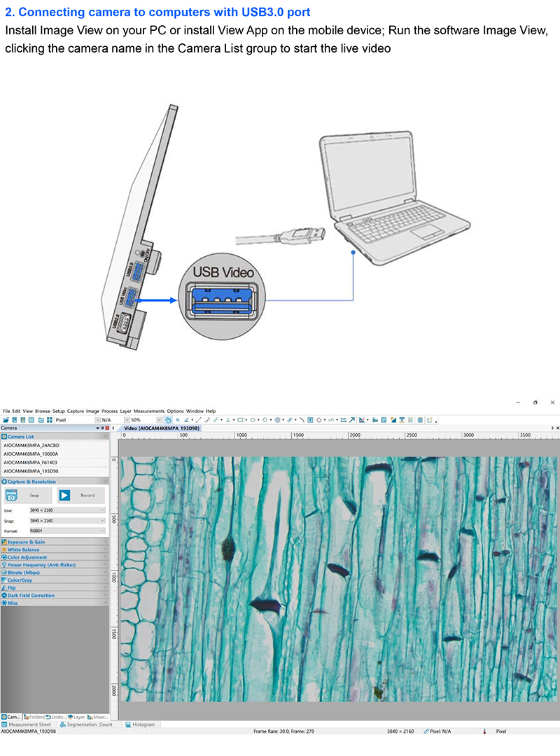Start recording with the Record button
The height and width of the screenshot is (756, 560).
[x=81, y=495]
